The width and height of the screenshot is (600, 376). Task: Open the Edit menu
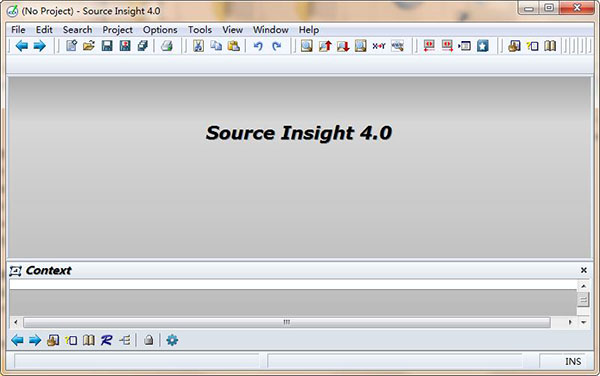coord(44,30)
